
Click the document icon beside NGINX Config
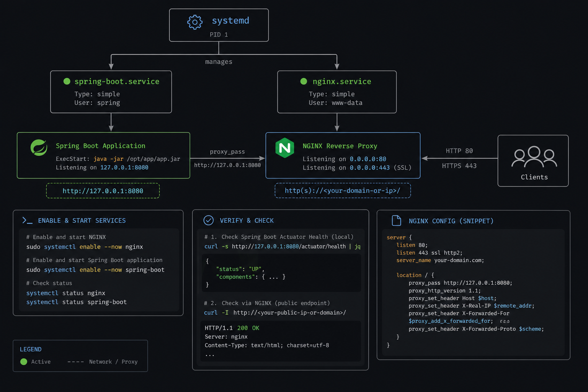point(397,220)
